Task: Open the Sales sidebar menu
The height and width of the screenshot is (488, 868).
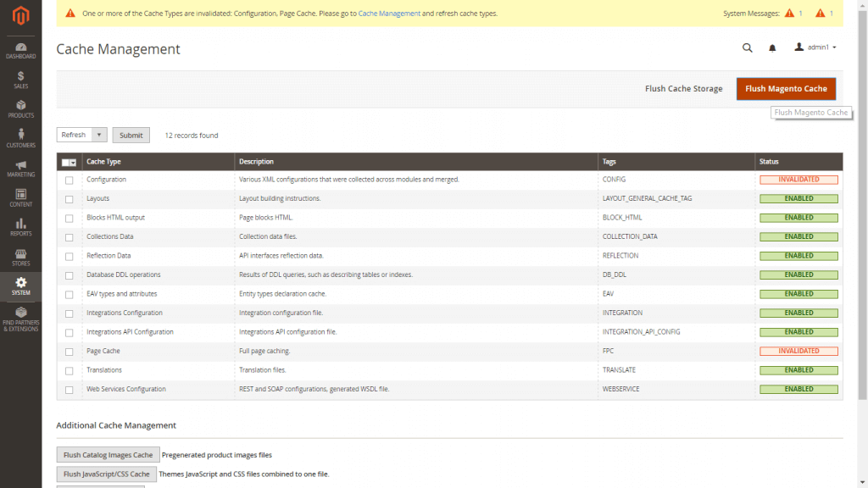Action: point(20,80)
